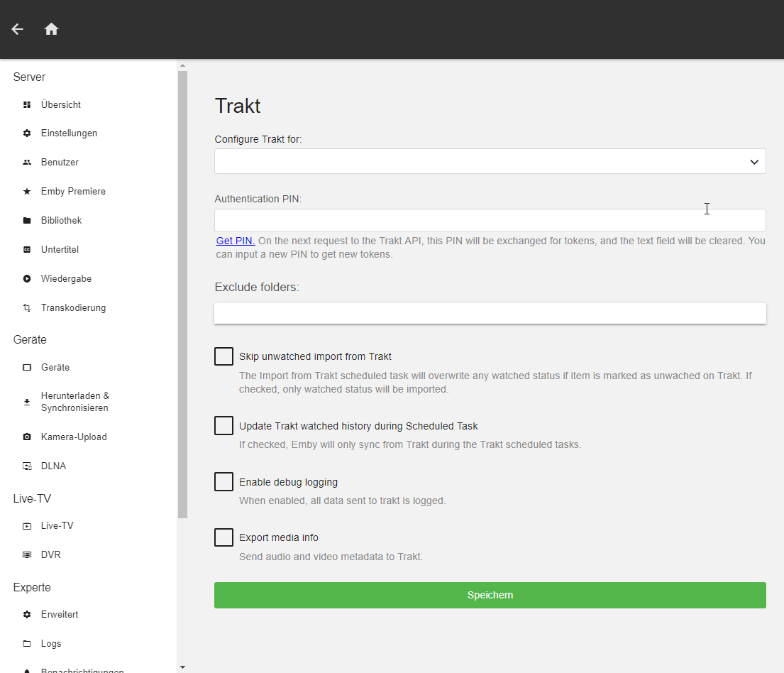This screenshot has width=784, height=673.
Task: Navigate to the DLNA section
Action: click(x=53, y=466)
